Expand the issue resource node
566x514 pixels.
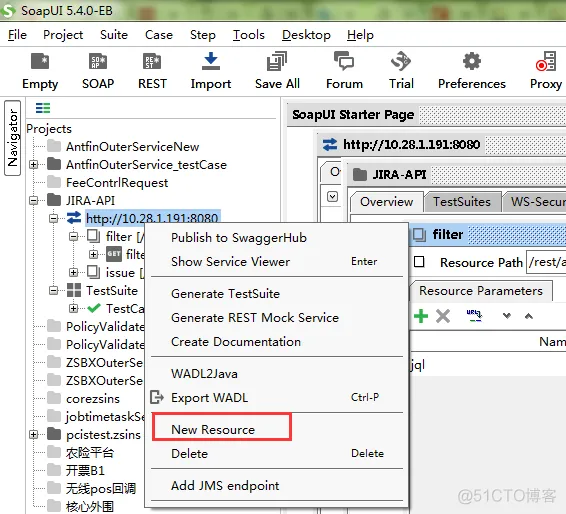(74, 272)
